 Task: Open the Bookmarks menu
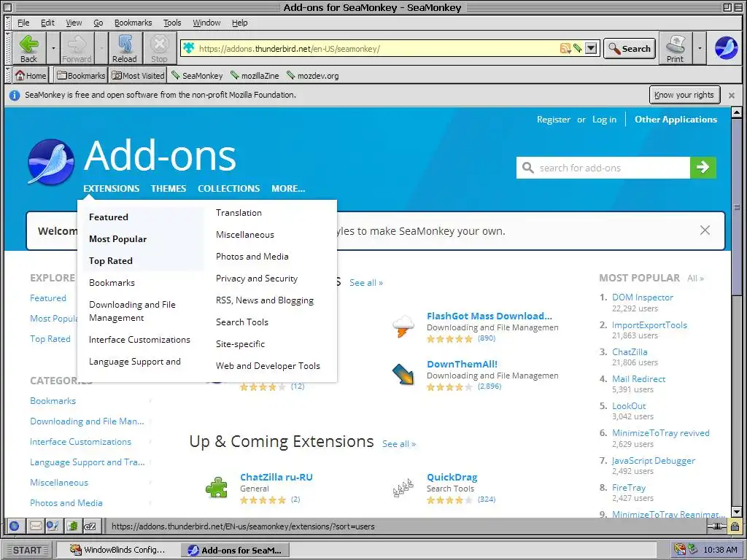tap(133, 23)
